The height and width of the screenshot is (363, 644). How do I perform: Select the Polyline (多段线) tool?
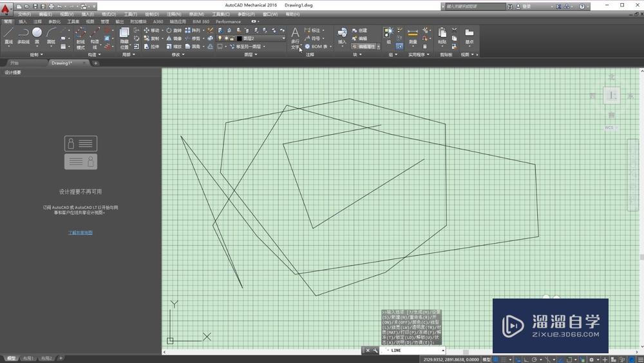tap(23, 35)
